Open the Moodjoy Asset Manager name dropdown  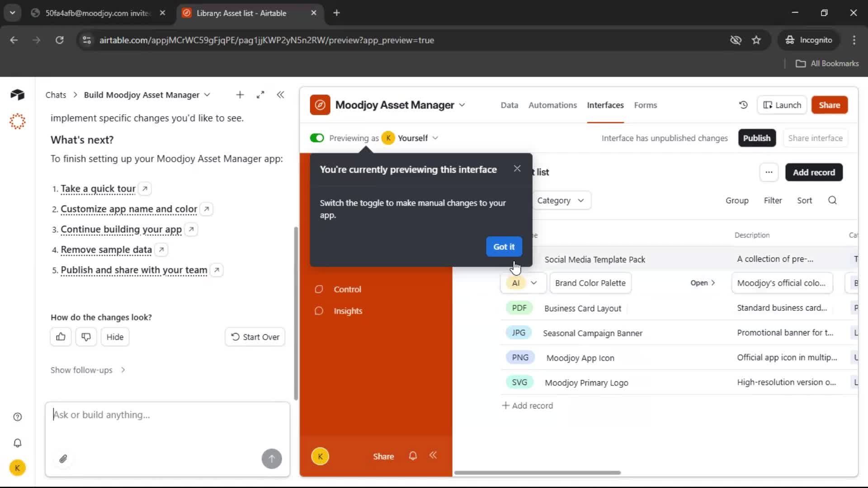[x=462, y=105]
